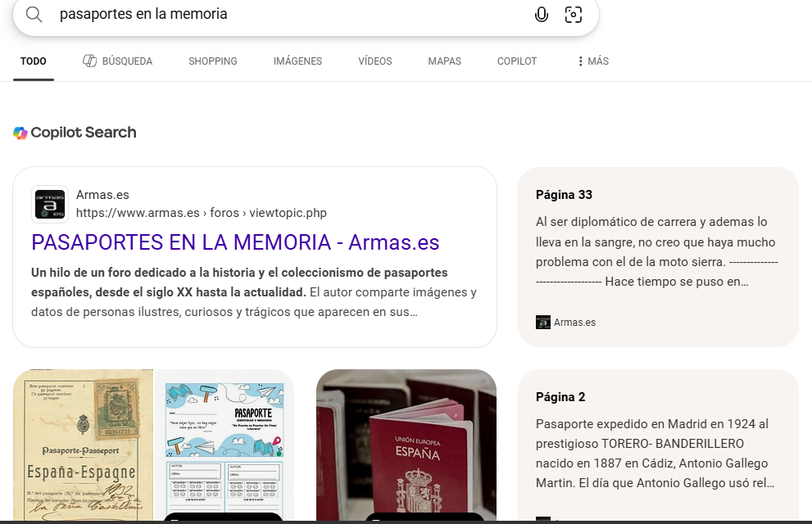Open the red Unión Europea España passport image
This screenshot has height=524, width=812.
406,445
